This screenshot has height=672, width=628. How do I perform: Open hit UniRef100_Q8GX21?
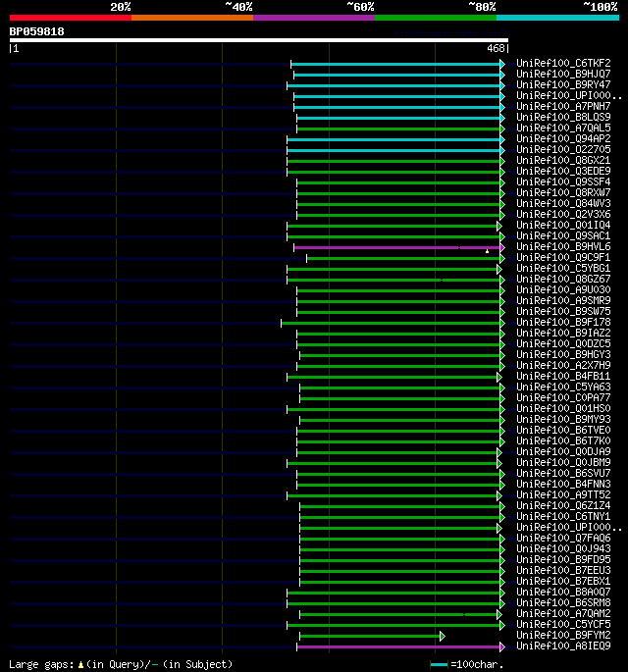coord(563,160)
